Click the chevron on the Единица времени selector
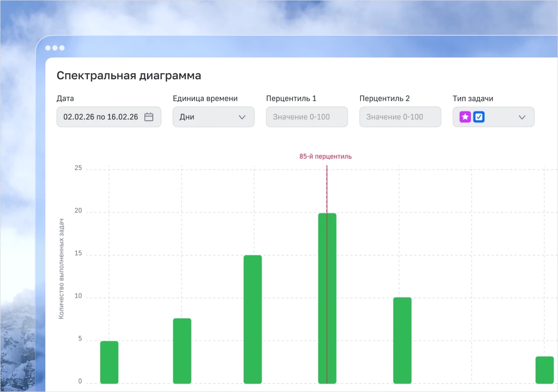Viewport: 558px width, 392px height. click(243, 117)
